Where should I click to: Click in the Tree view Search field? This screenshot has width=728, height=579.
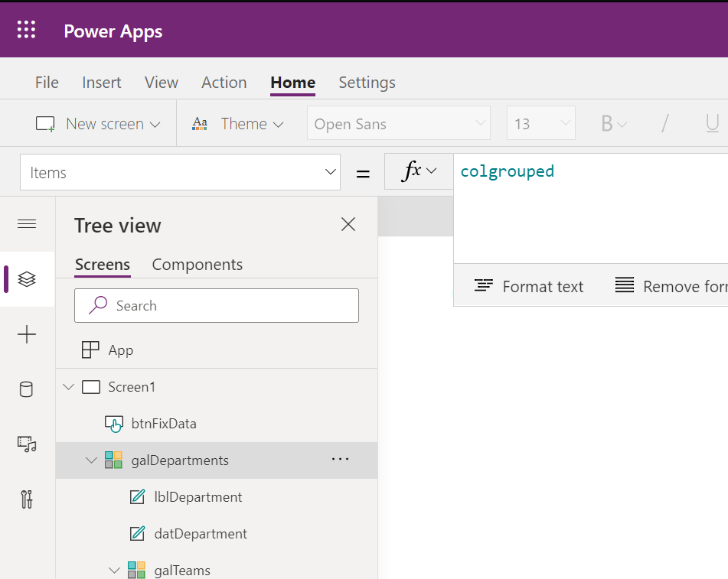click(x=217, y=305)
